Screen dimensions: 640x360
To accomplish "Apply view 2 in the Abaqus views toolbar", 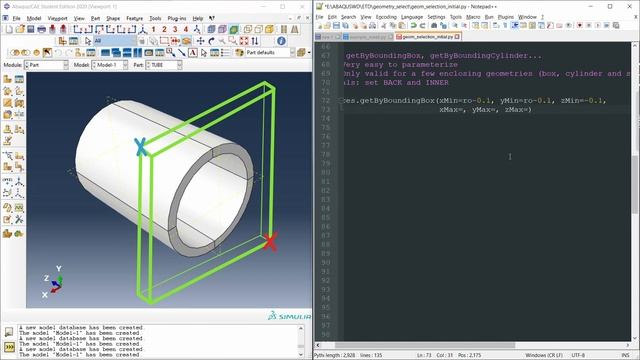I will click(164, 29).
